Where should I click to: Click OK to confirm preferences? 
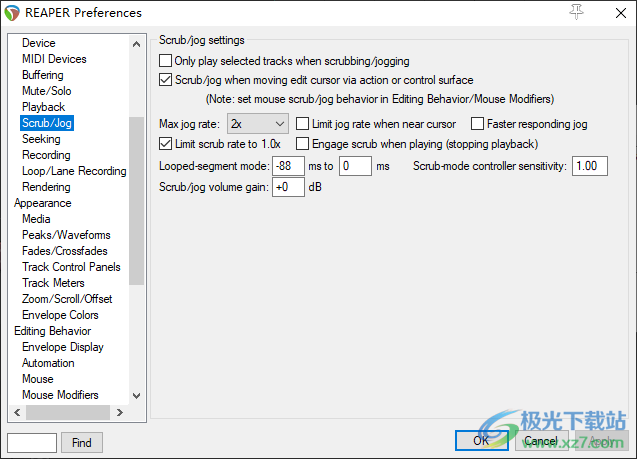point(481,441)
